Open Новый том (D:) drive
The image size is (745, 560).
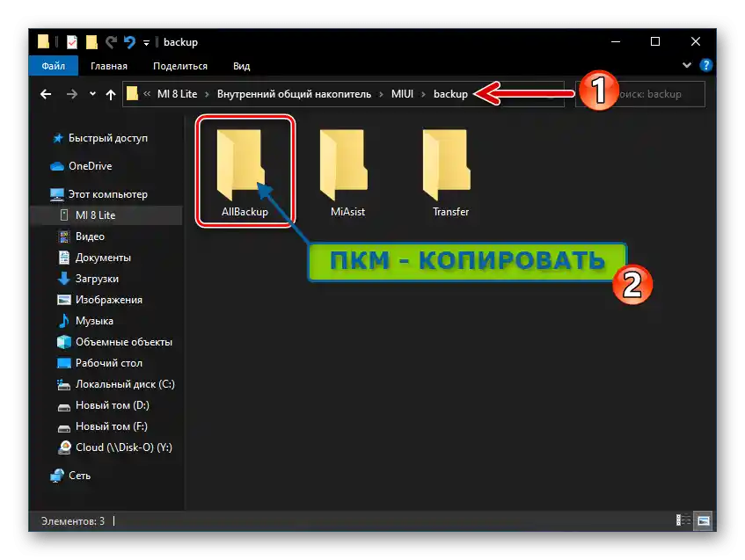click(103, 405)
